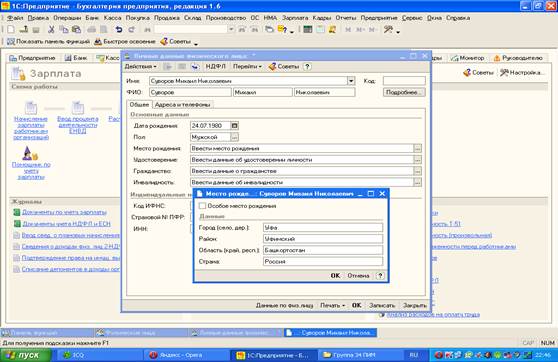This screenshot has height=362, width=558.
Task: Click the Город input field
Action: click(x=323, y=227)
